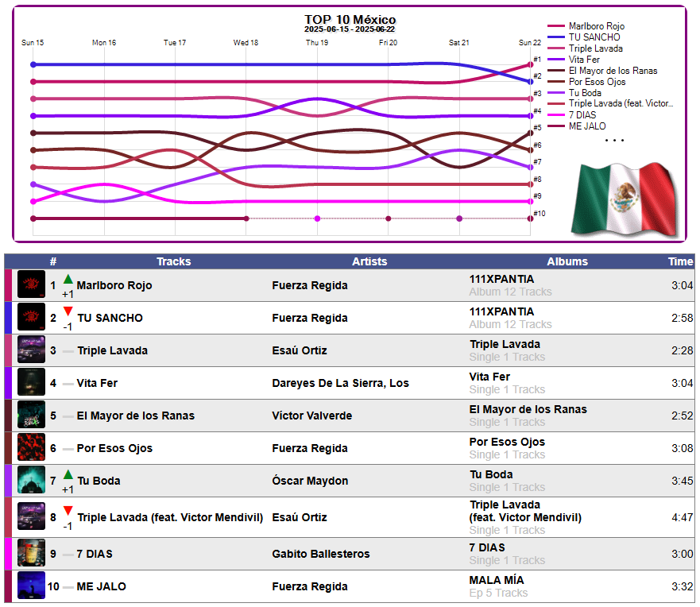Open artist Gabito Ballesteros
Image resolution: width=700 pixels, height=607 pixels.
pos(321,554)
